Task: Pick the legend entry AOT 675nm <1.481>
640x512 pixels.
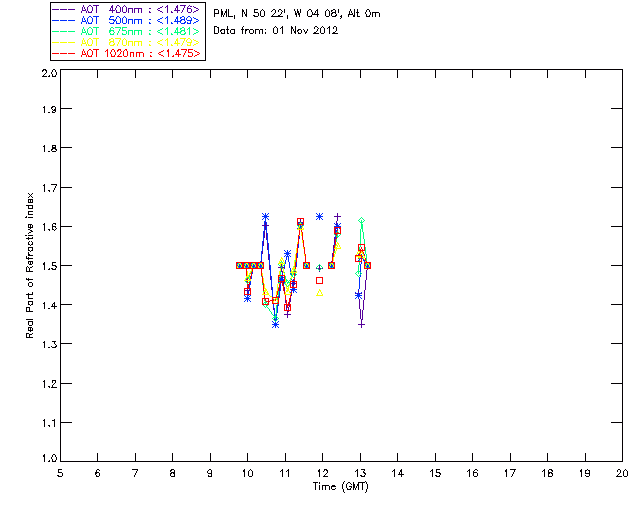Action: pyautogui.click(x=127, y=31)
